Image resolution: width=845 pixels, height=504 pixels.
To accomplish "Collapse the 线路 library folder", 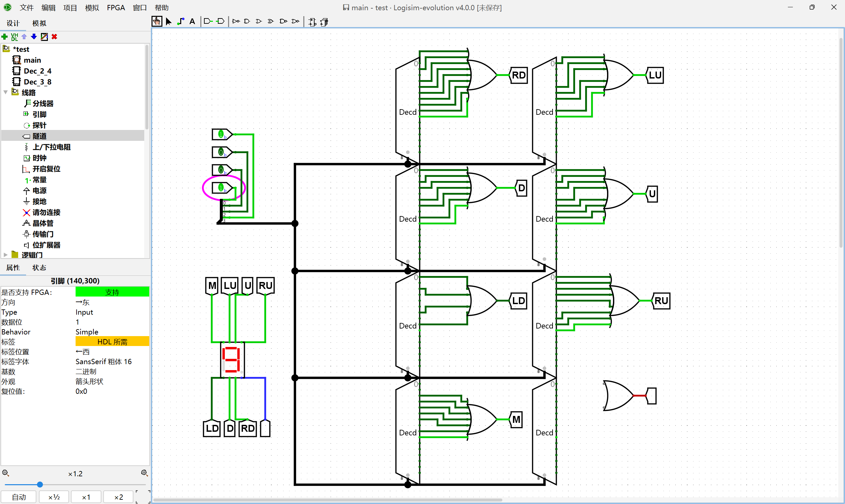I will (x=5, y=92).
